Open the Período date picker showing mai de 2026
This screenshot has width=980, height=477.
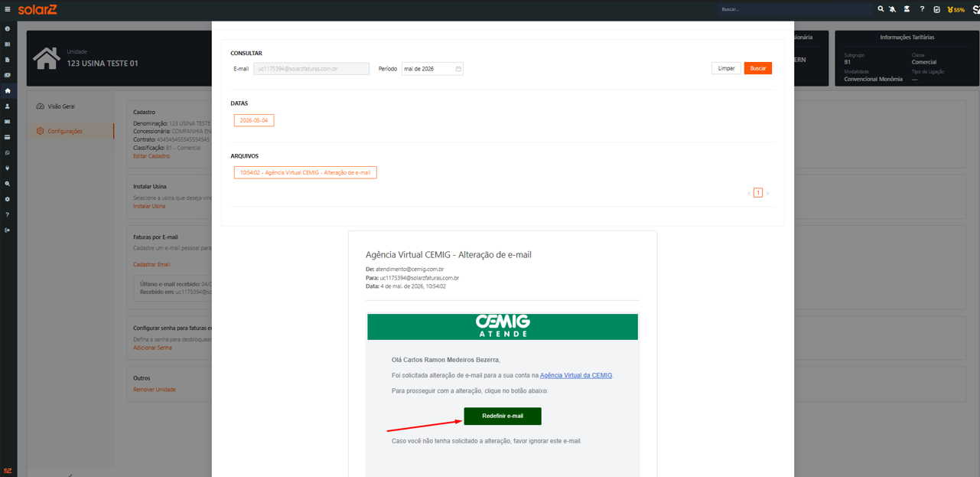pos(432,69)
